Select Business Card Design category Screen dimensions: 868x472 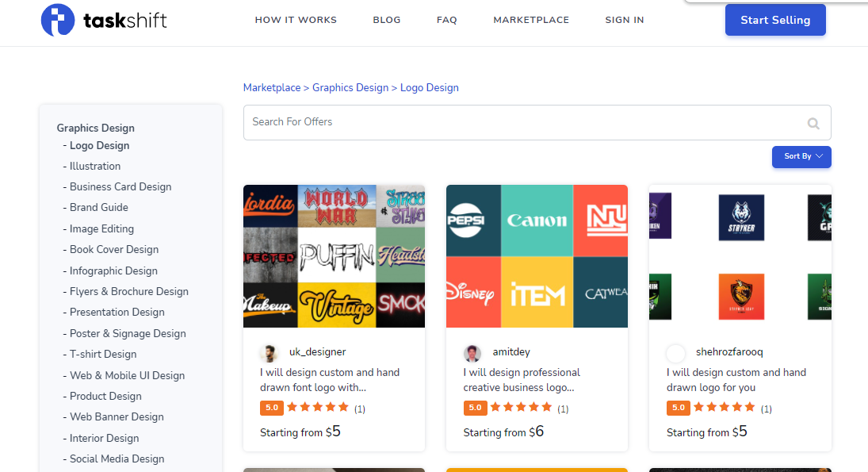[120, 186]
